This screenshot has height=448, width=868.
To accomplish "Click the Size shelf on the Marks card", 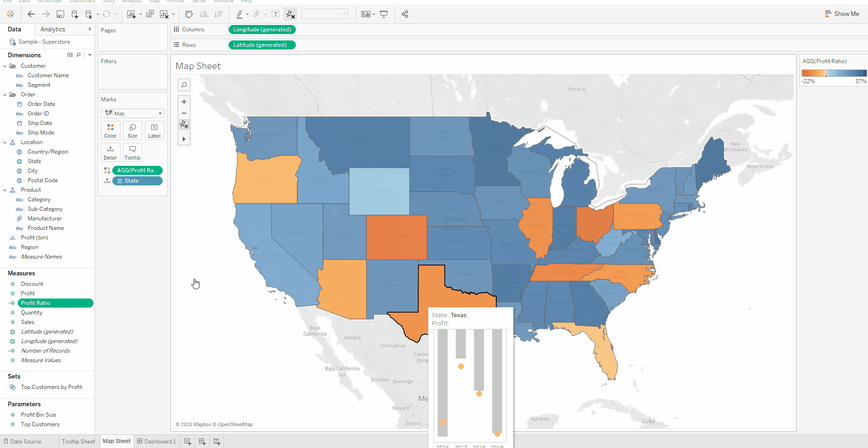I will [x=132, y=130].
